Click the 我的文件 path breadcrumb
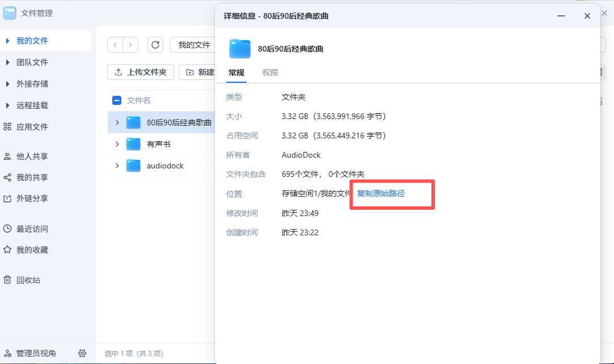The height and width of the screenshot is (364, 614). tap(194, 45)
